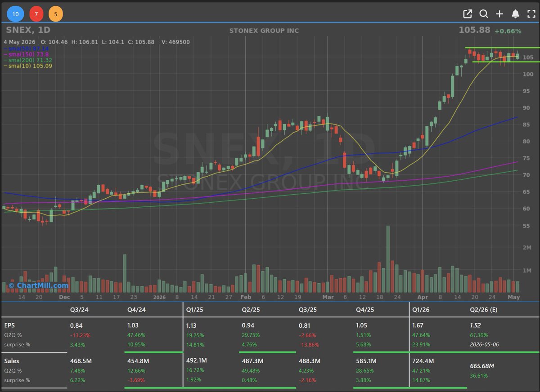Screen dimensions: 540x392
Task: Click the Q4/24 column header
Action: pyautogui.click(x=136, y=310)
